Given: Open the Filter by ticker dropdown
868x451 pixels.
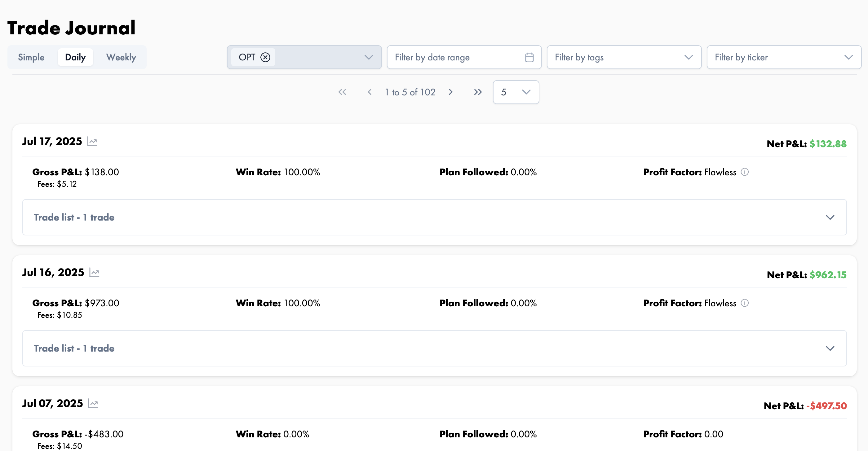Looking at the screenshot, I should [x=784, y=57].
